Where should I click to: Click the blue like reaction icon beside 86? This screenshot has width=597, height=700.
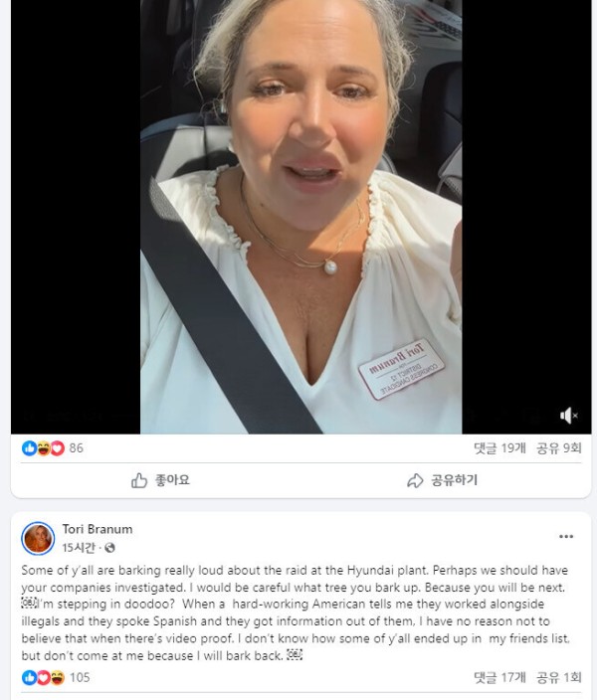tap(29, 448)
